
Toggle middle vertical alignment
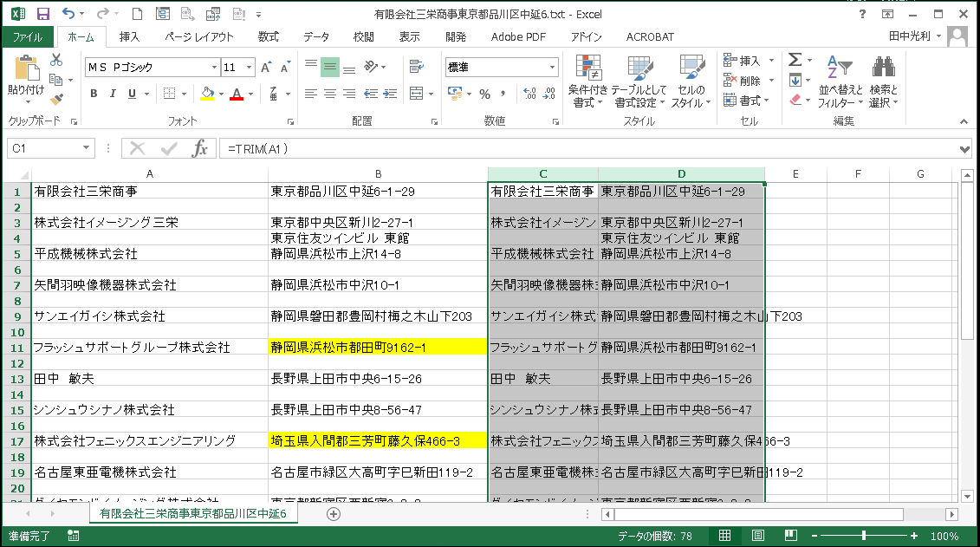click(330, 67)
